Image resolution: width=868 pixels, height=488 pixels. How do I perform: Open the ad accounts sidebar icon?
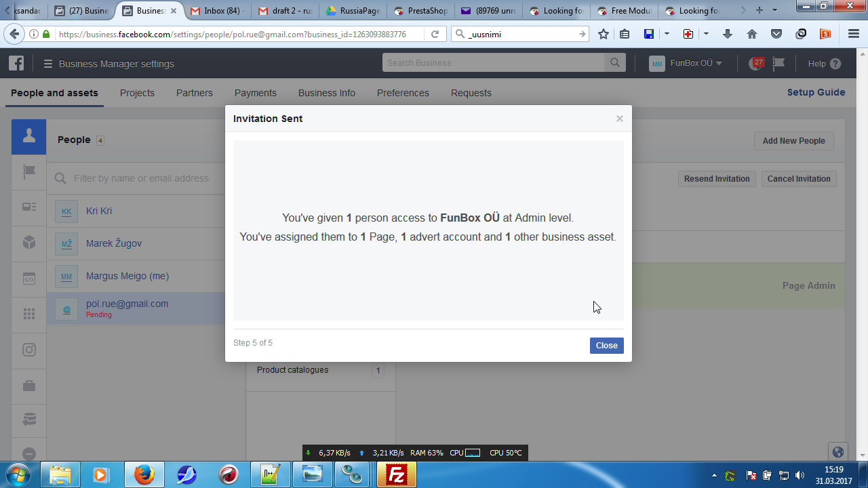tap(29, 207)
